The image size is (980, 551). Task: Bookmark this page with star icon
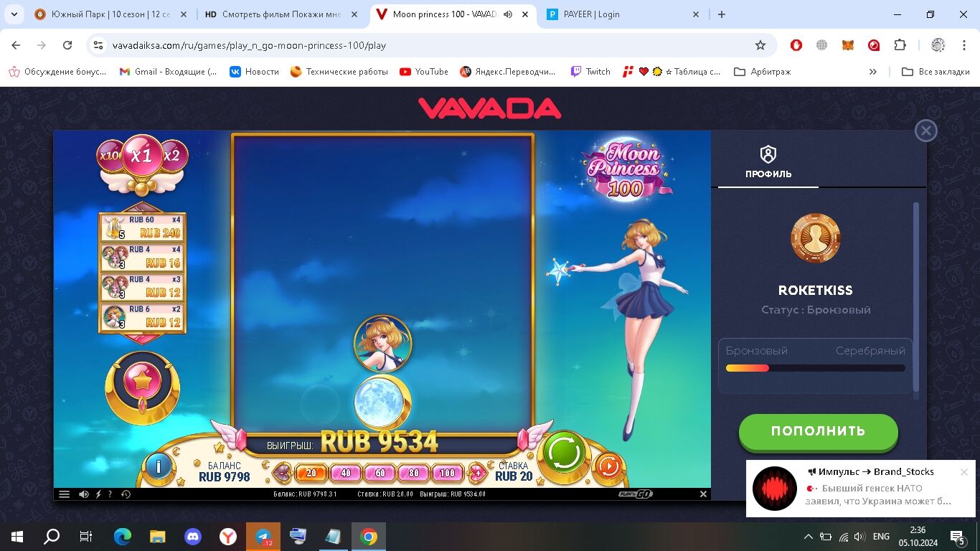pyautogui.click(x=760, y=45)
